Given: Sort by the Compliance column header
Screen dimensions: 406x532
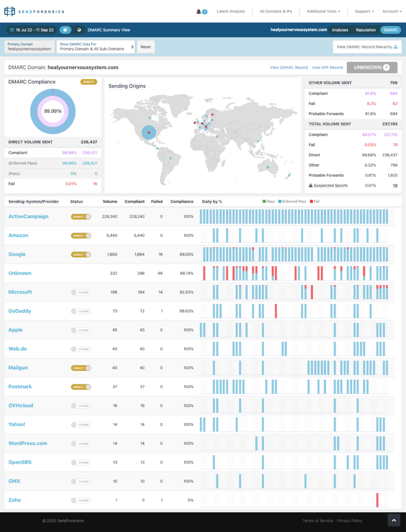Looking at the screenshot, I should tap(182, 202).
